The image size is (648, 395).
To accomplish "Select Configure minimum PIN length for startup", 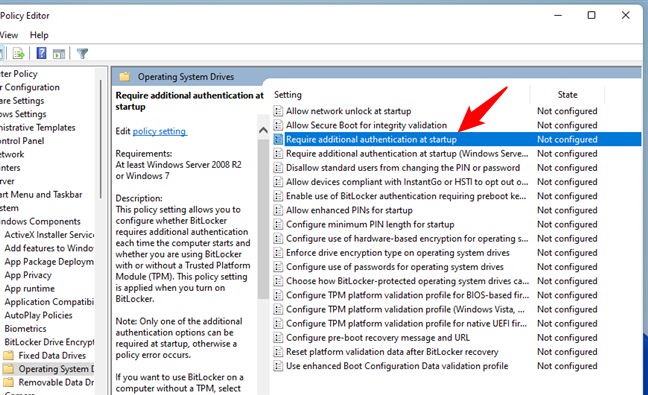I will click(x=370, y=224).
